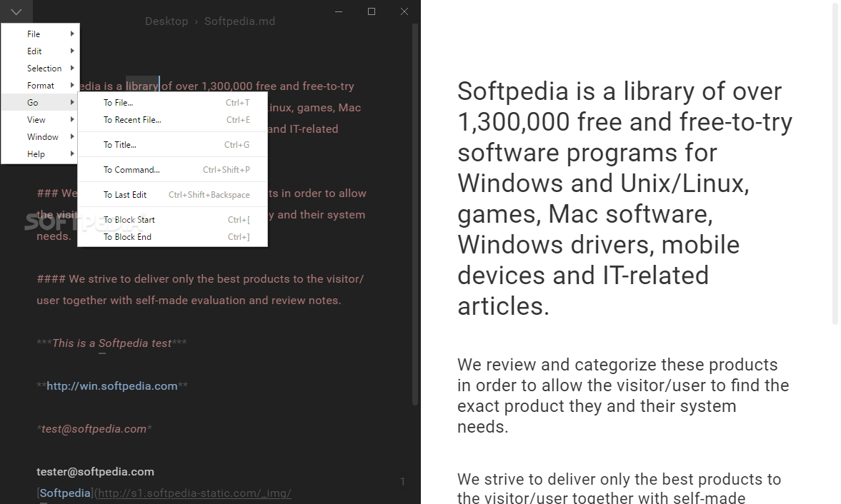Screen dimensions: 841x504
Task: Close the editor window
Action: point(404,11)
